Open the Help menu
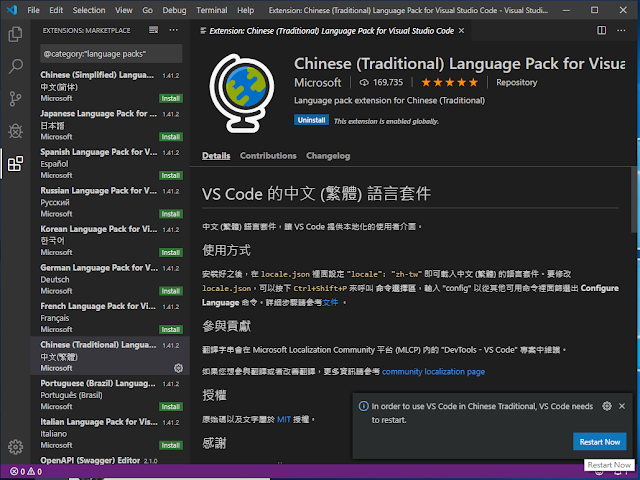Viewport: 640px width, 480px height. [245, 10]
